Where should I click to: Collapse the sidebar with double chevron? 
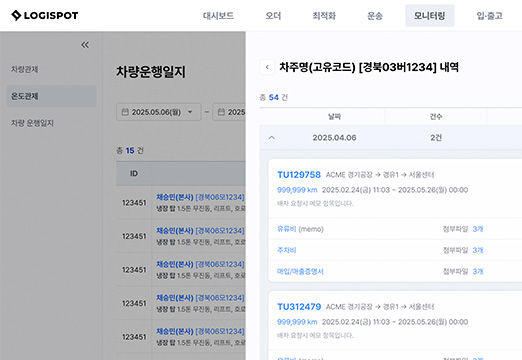coord(85,45)
